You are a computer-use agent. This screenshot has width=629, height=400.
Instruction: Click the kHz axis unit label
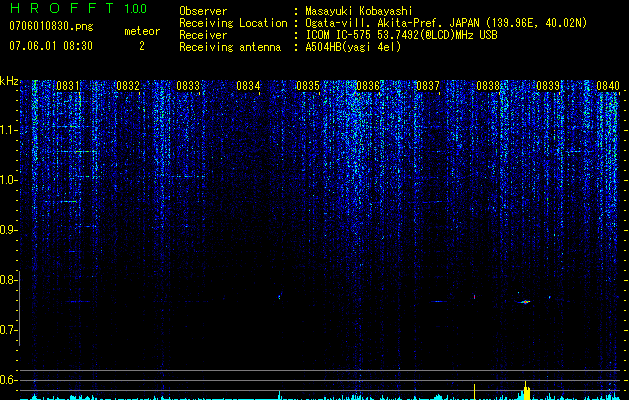pyautogui.click(x=9, y=81)
